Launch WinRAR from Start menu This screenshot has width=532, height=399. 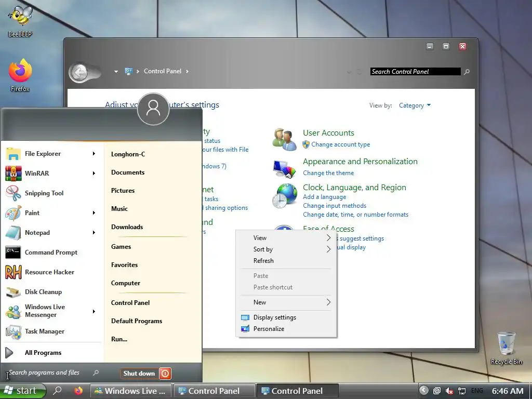[x=51, y=174]
